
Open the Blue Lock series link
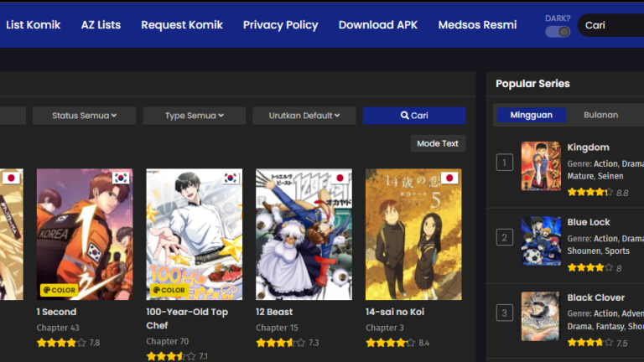tap(589, 222)
